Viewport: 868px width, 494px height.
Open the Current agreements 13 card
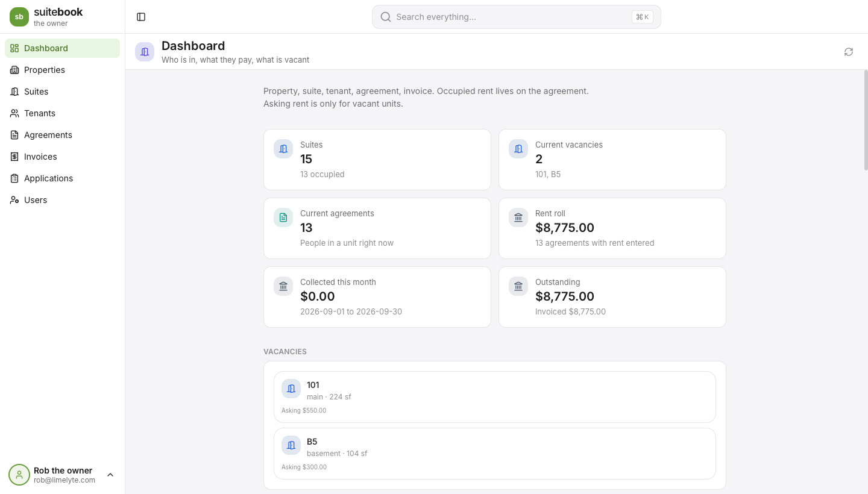point(377,228)
